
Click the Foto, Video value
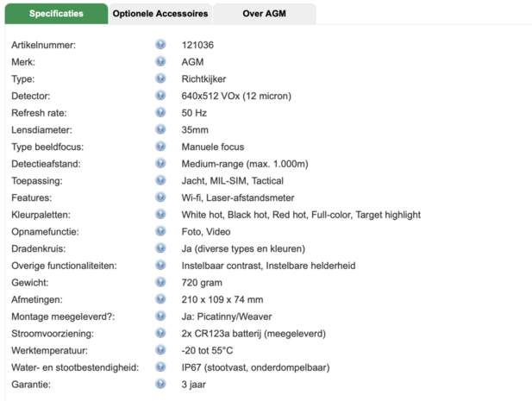[x=206, y=232]
